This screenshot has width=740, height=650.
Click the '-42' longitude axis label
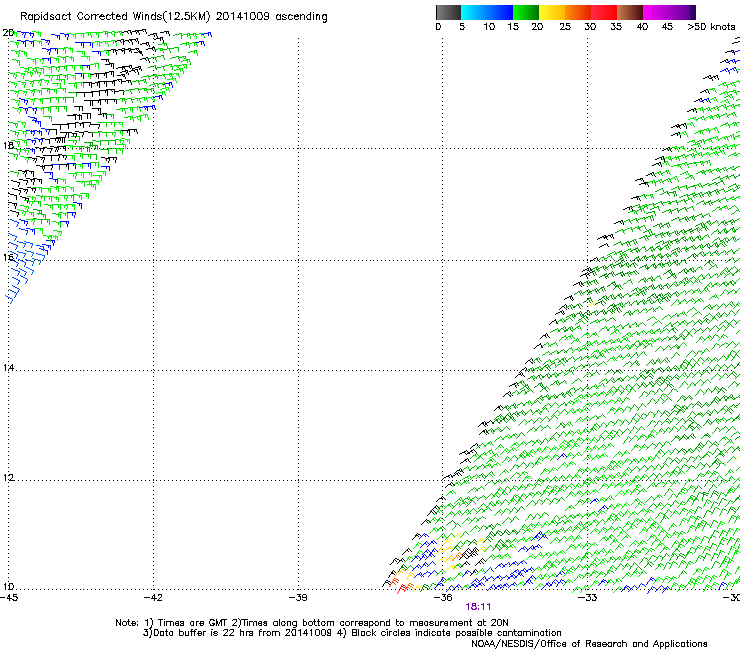click(153, 598)
